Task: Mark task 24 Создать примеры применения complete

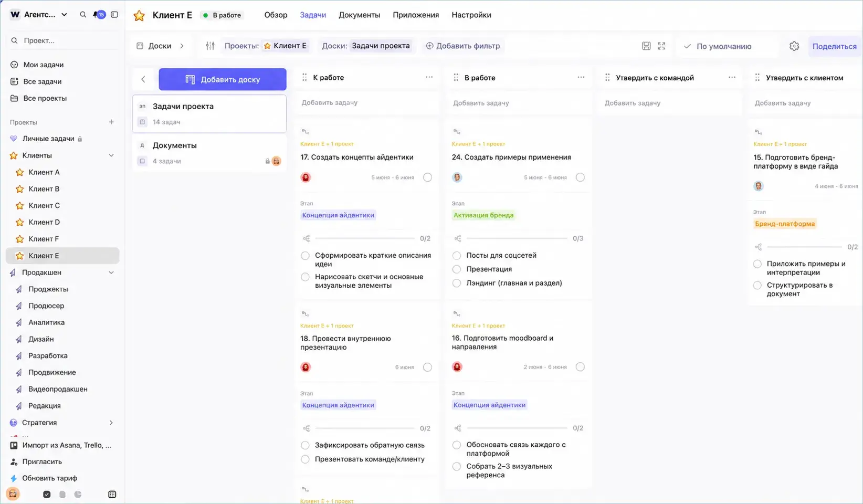Action: pos(580,177)
